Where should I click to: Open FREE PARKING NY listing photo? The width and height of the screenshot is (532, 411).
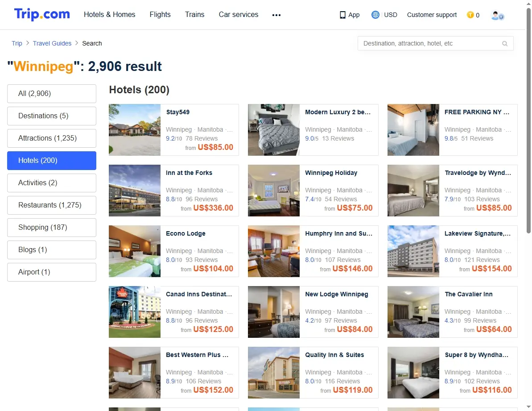(413, 130)
